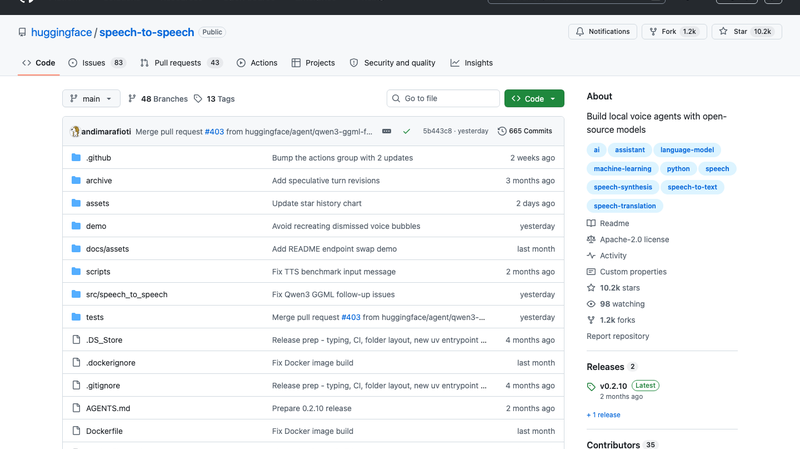
Task: Click the speech-synthesis topic tag
Action: point(623,187)
